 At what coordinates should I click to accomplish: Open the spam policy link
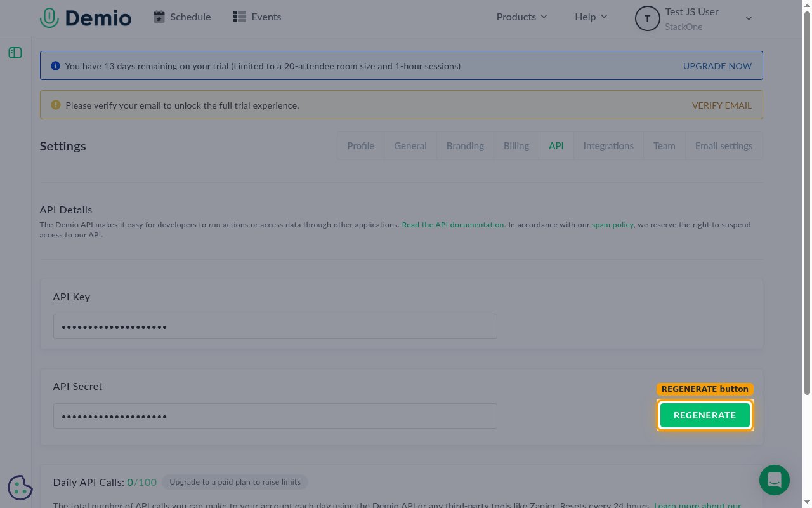612,225
